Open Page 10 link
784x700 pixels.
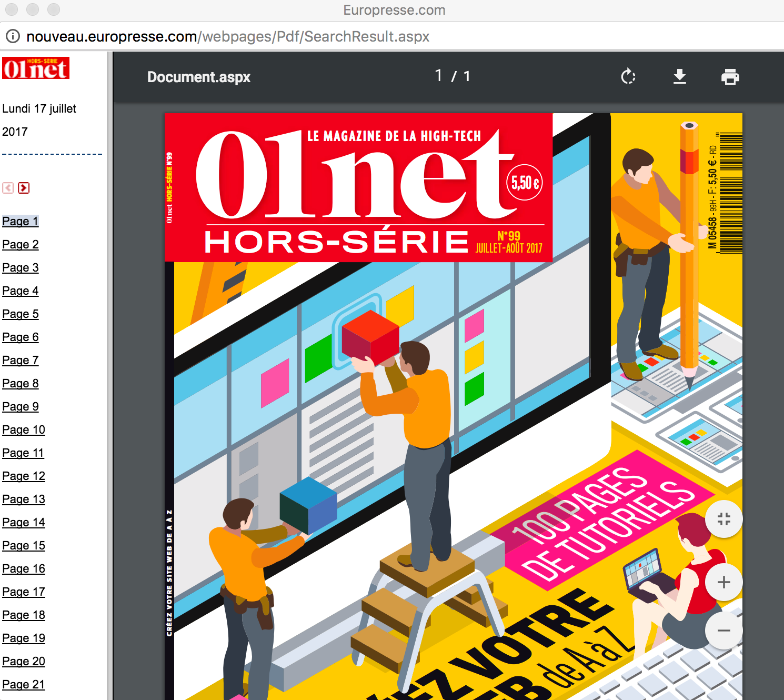[24, 429]
